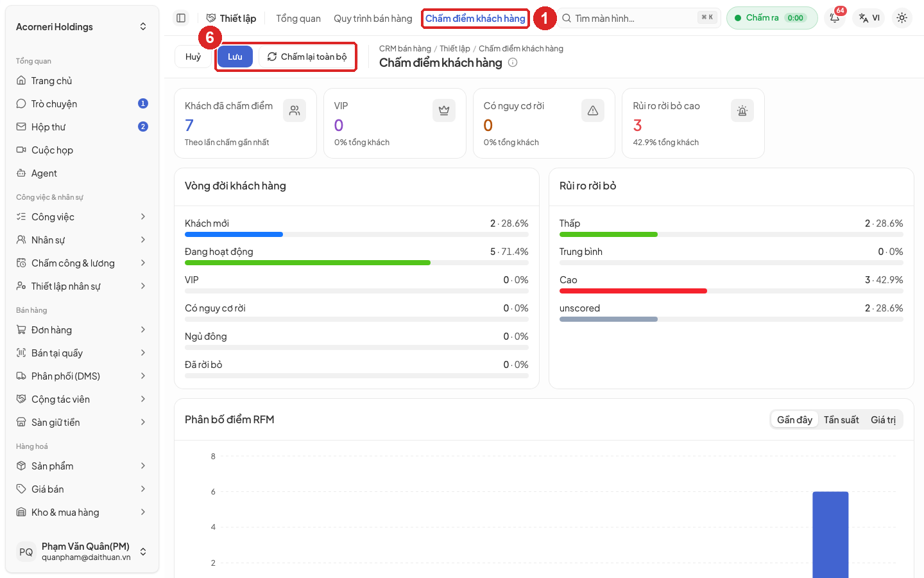Image resolution: width=924 pixels, height=578 pixels.
Task: Switch the light theme sun icon
Action: [902, 18]
